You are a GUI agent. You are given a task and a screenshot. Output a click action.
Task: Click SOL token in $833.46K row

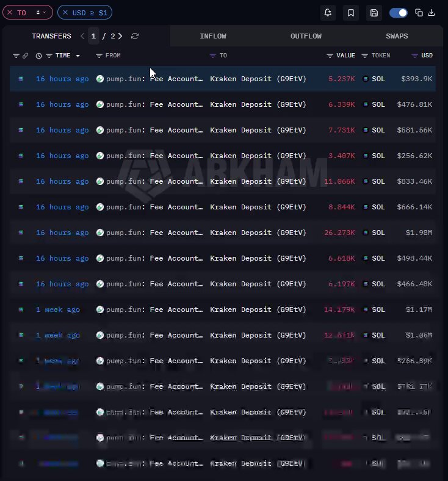(x=378, y=181)
